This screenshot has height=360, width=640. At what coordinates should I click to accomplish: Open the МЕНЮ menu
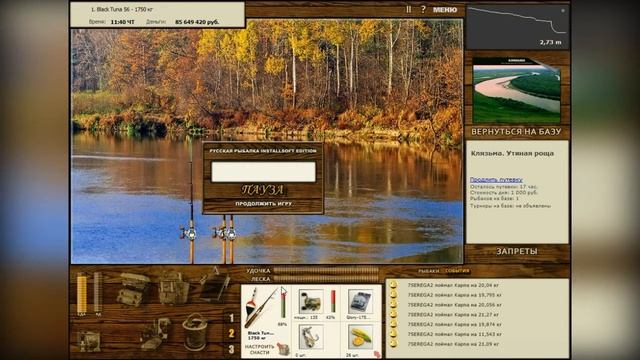coord(445,9)
